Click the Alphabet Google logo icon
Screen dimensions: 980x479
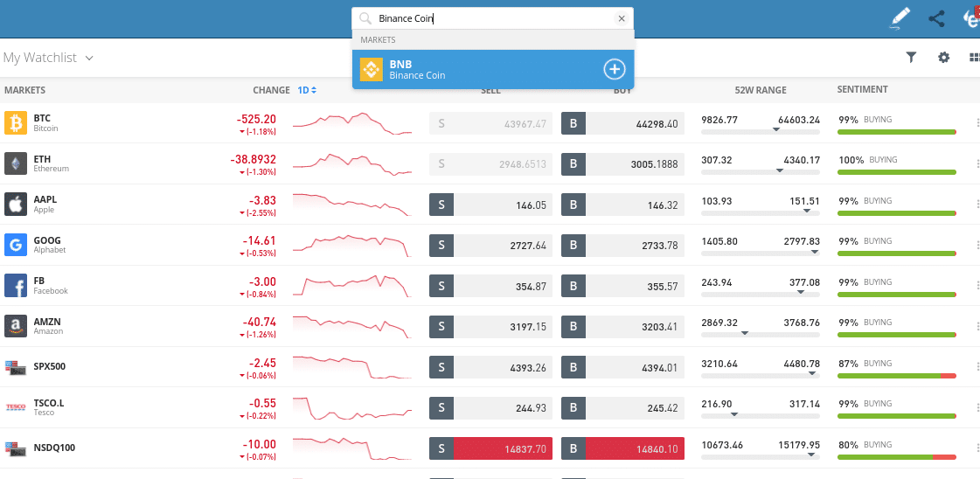[x=16, y=245]
